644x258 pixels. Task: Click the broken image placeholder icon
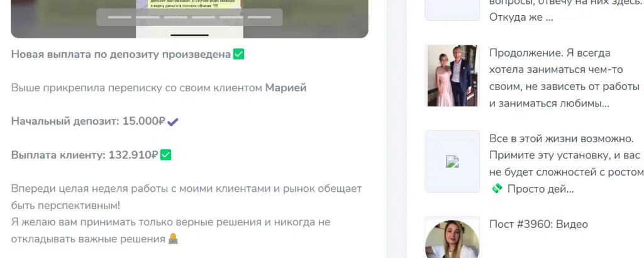tap(452, 162)
